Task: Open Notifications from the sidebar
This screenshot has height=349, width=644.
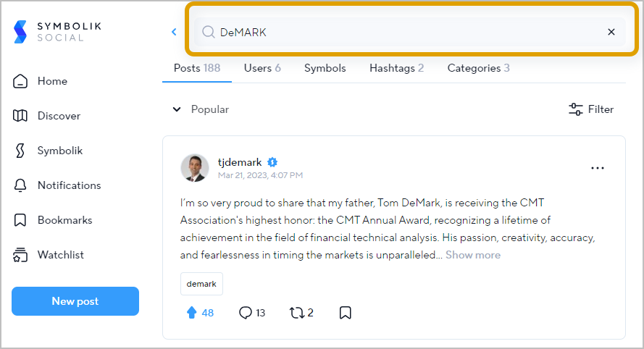Action: 57,185
